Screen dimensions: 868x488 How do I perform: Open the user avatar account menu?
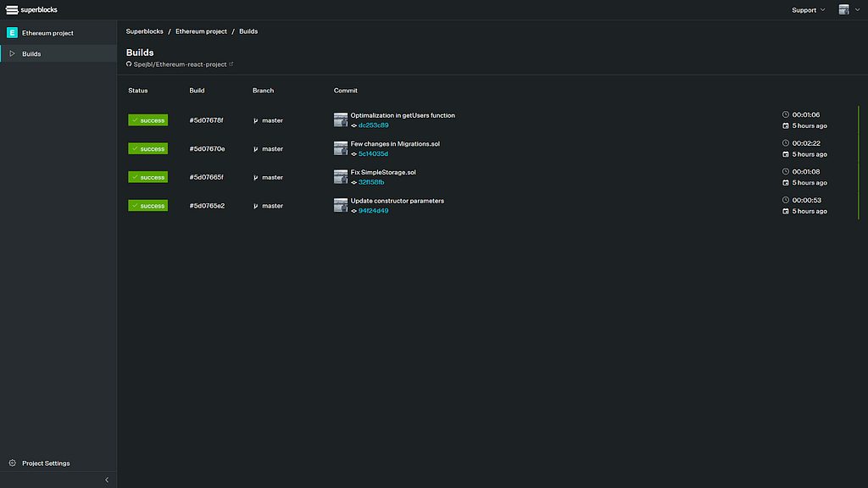click(849, 9)
